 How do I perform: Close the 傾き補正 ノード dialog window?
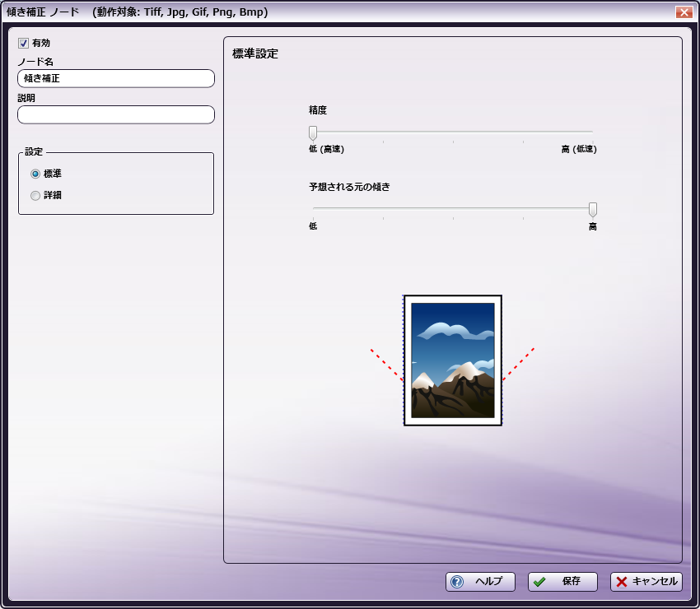684,12
